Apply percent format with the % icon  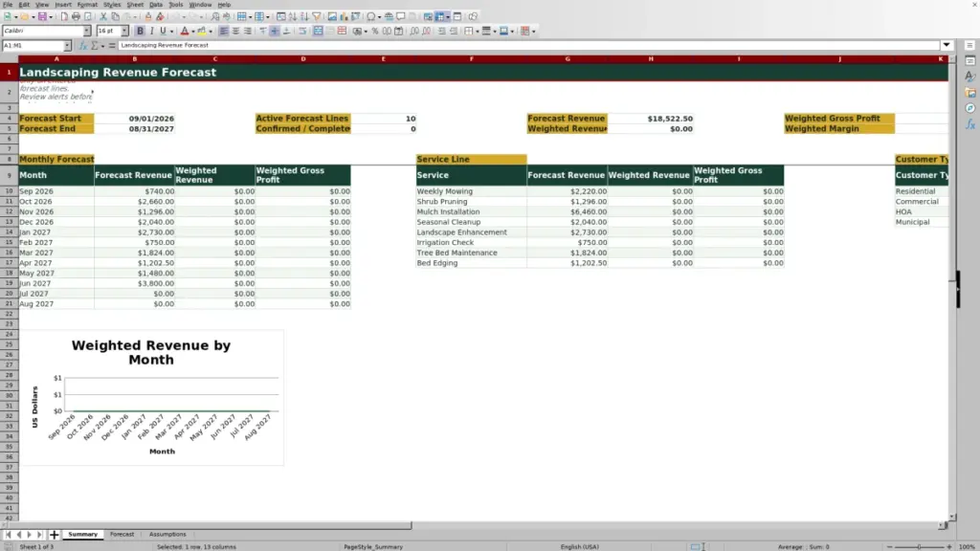(x=375, y=32)
